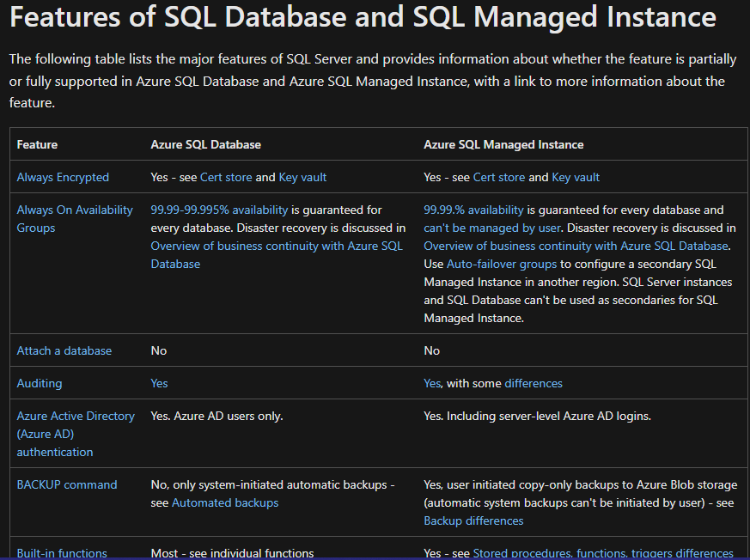Open the Automated backups link

pos(225,502)
